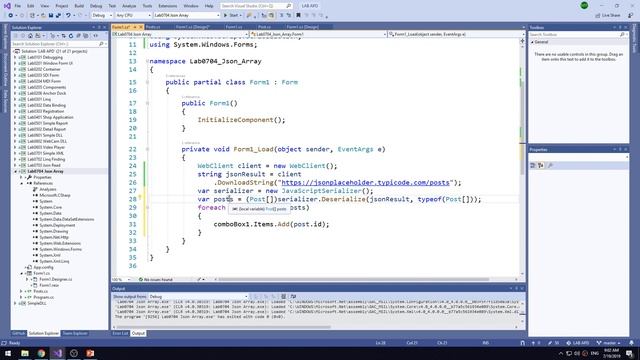The image size is (640, 360).
Task: Click the Alphabetical sort icon in Properties
Action: coord(541,165)
